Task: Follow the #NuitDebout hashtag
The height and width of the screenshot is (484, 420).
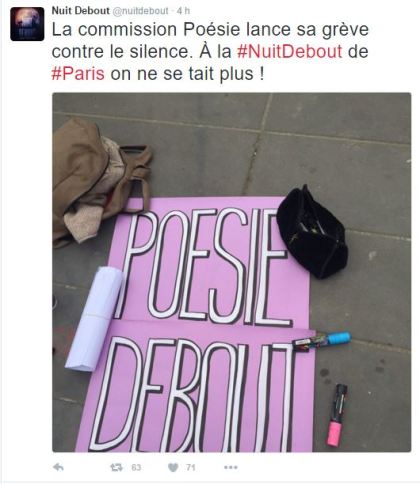Action: pyautogui.click(x=290, y=51)
